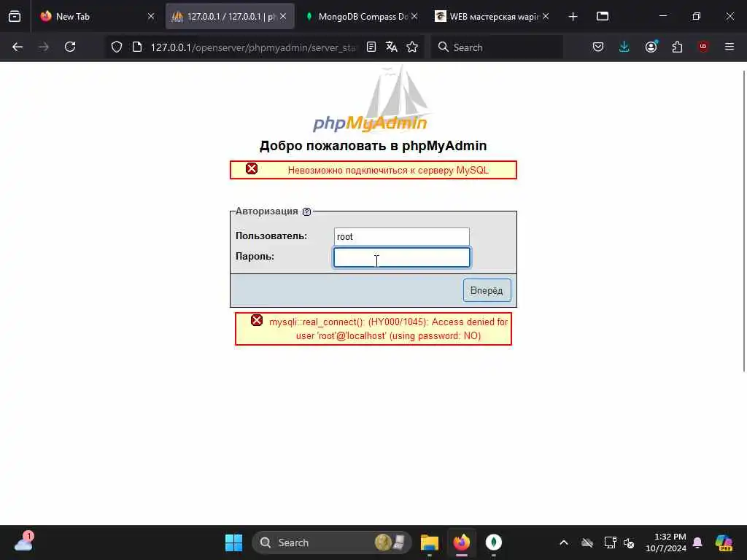Open the notifications bell
This screenshot has width=747, height=560.
tap(697, 542)
